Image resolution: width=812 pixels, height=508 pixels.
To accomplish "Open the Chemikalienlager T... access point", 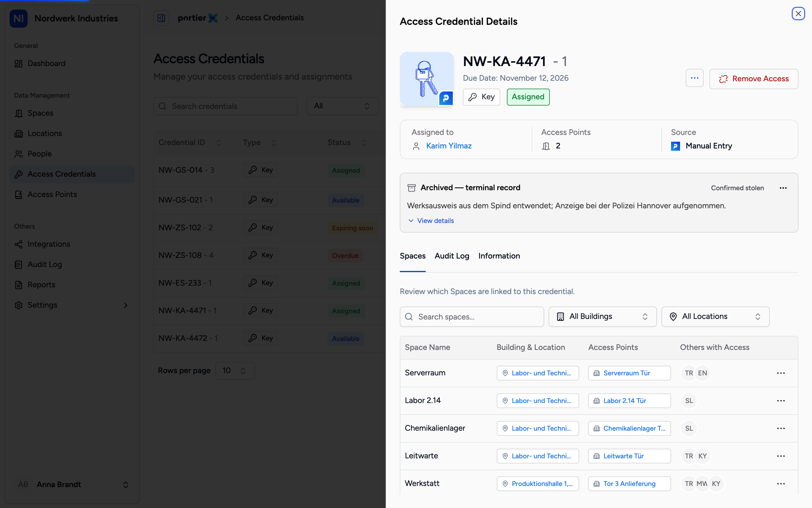I will [629, 428].
